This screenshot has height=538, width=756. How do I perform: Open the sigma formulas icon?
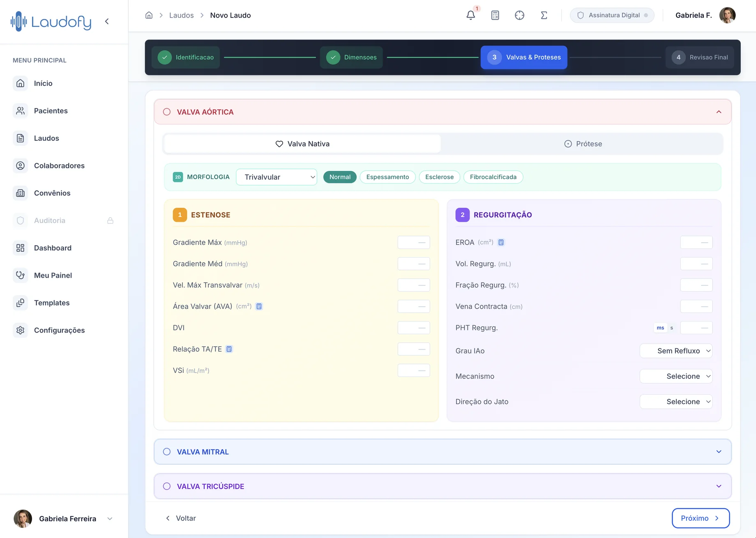544,15
